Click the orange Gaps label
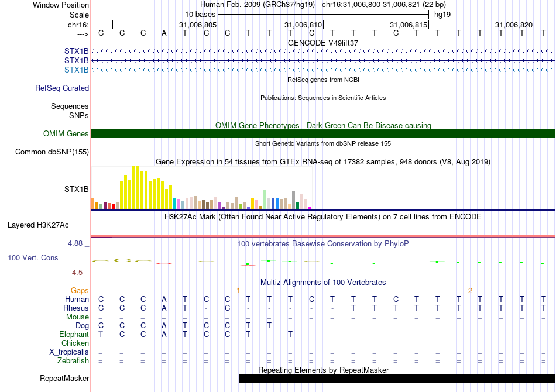The image size is (556, 392). pyautogui.click(x=80, y=290)
